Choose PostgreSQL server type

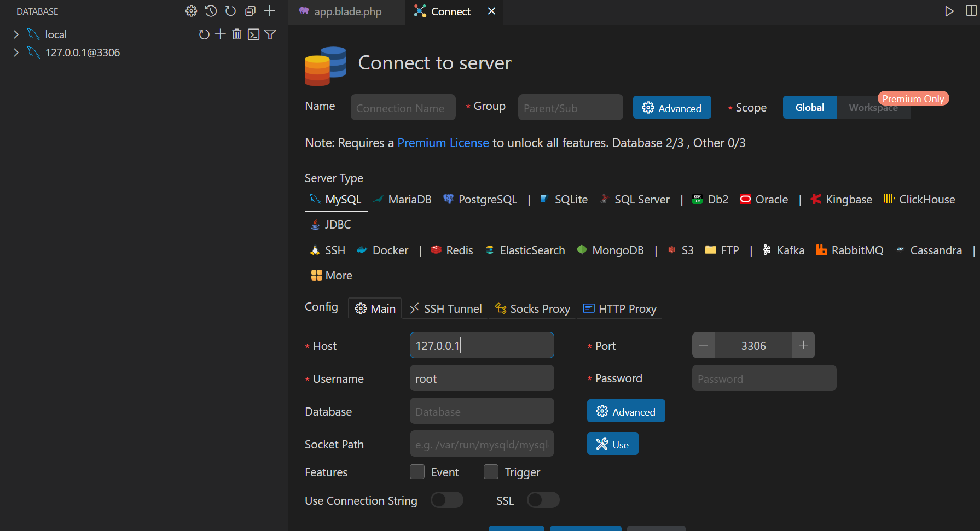(480, 200)
